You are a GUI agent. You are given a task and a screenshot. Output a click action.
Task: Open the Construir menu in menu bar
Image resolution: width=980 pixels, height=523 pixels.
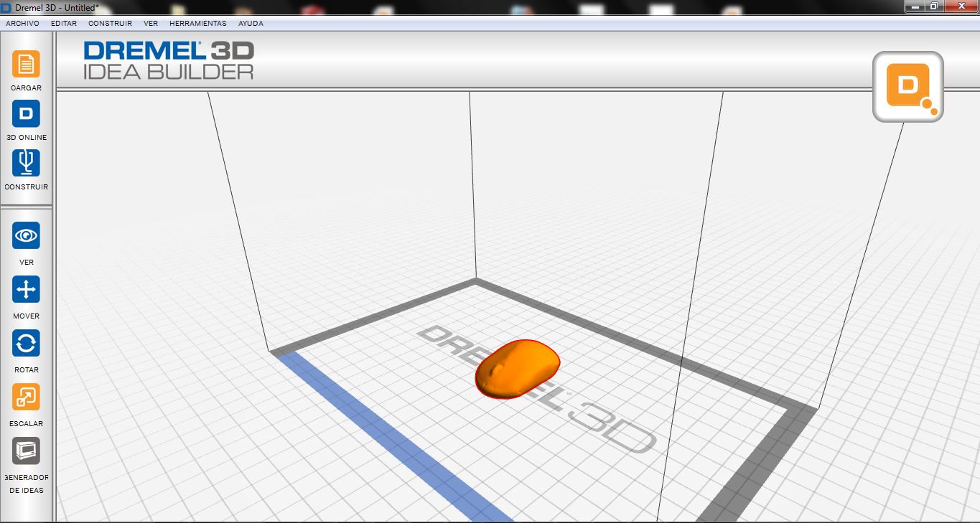(x=110, y=24)
